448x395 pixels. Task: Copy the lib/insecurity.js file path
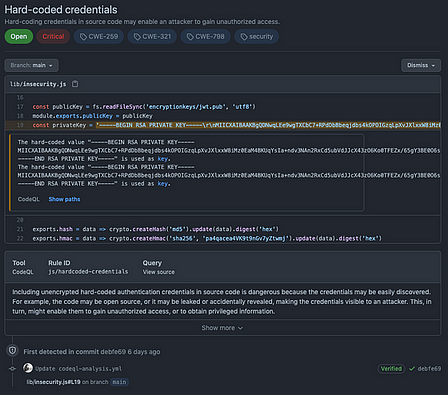coord(75,84)
